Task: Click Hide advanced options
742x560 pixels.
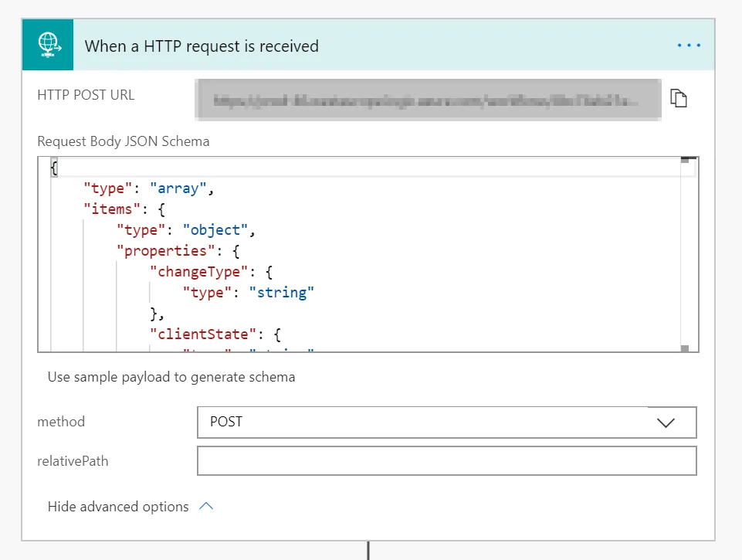Action: pyautogui.click(x=118, y=507)
